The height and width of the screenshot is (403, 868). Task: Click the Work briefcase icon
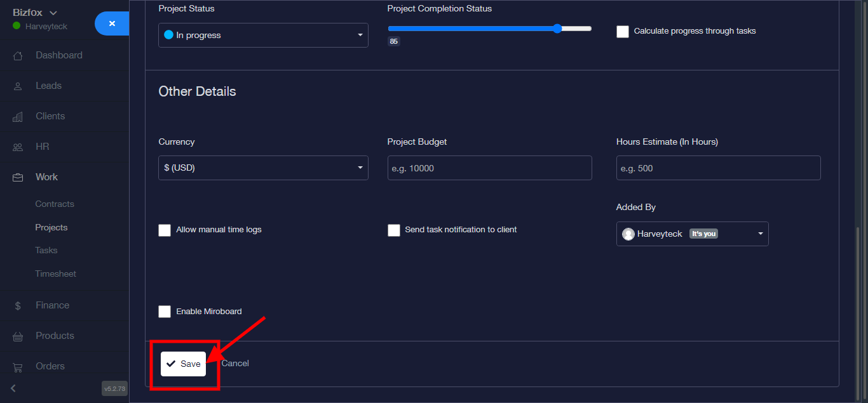point(18,178)
